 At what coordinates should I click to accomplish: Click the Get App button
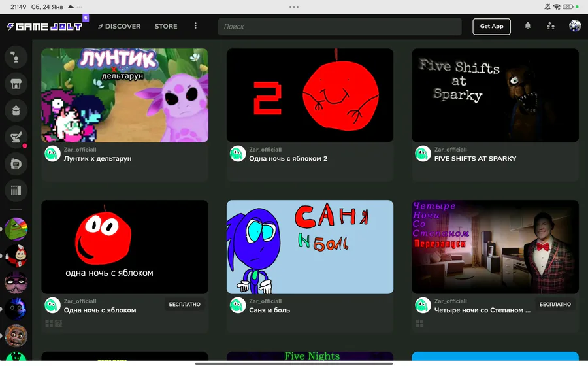click(491, 26)
